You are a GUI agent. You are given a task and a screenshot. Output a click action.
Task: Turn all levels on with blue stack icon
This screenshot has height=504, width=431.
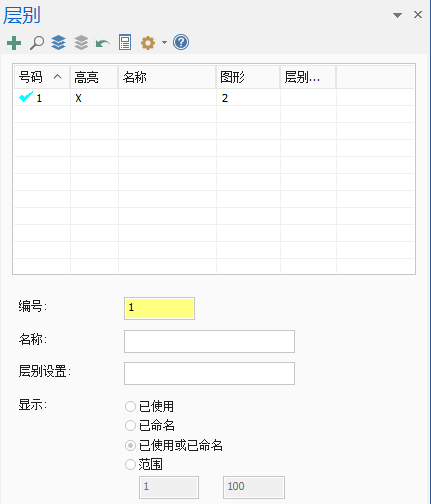tap(58, 43)
